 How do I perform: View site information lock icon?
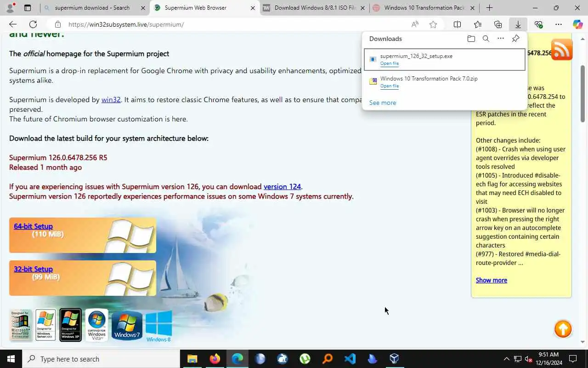point(57,24)
